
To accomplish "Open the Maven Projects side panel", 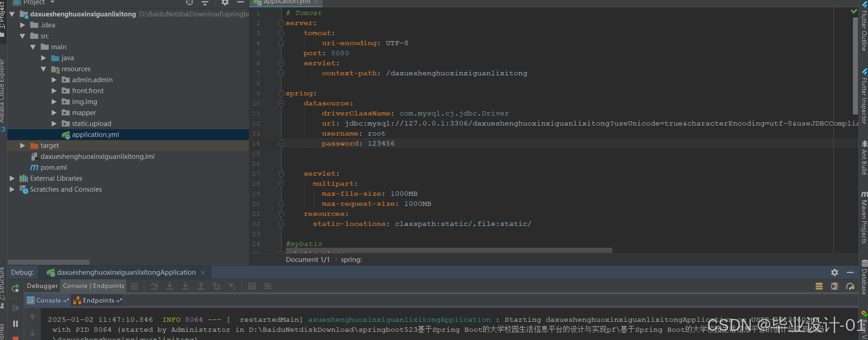I will pyautogui.click(x=864, y=217).
